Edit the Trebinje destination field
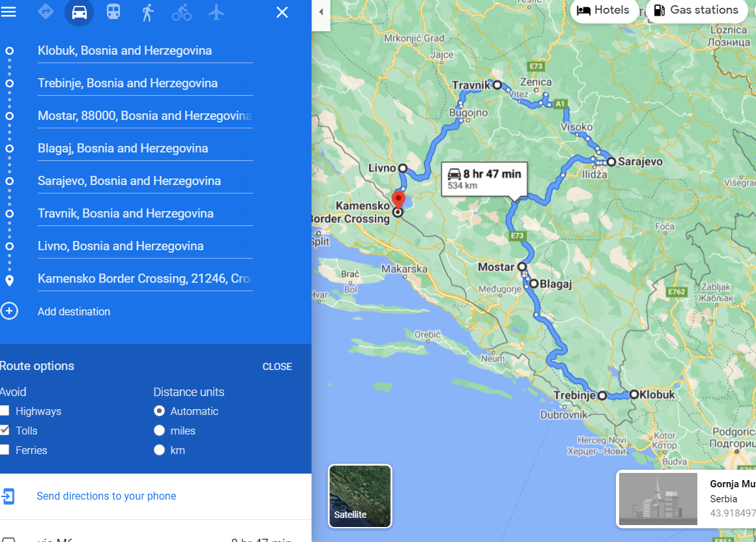Image resolution: width=756 pixels, height=542 pixels. click(145, 83)
